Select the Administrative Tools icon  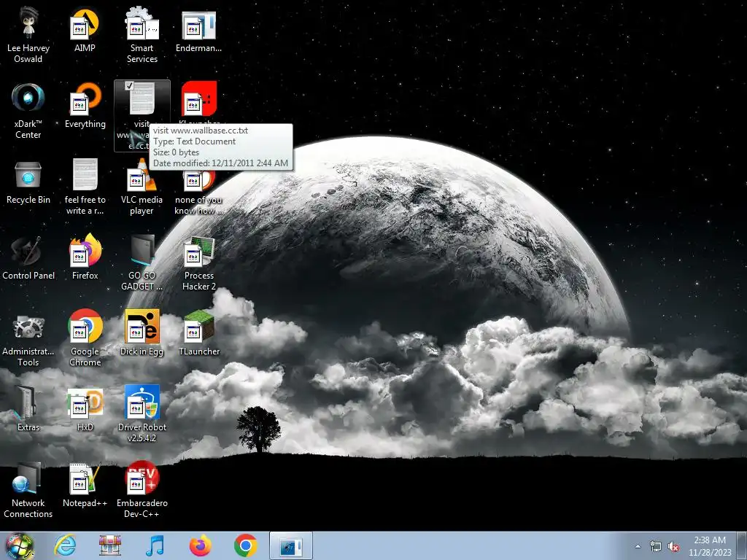pyautogui.click(x=28, y=338)
